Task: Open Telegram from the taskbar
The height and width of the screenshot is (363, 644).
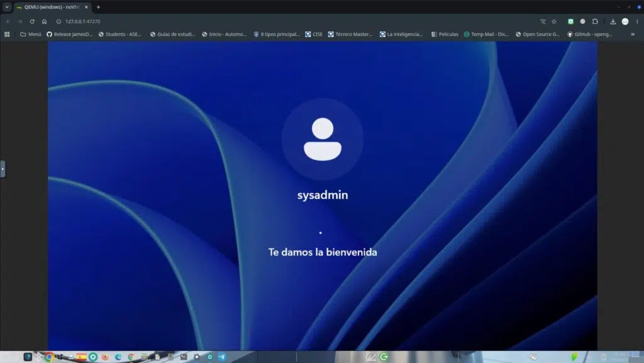Action: click(222, 357)
